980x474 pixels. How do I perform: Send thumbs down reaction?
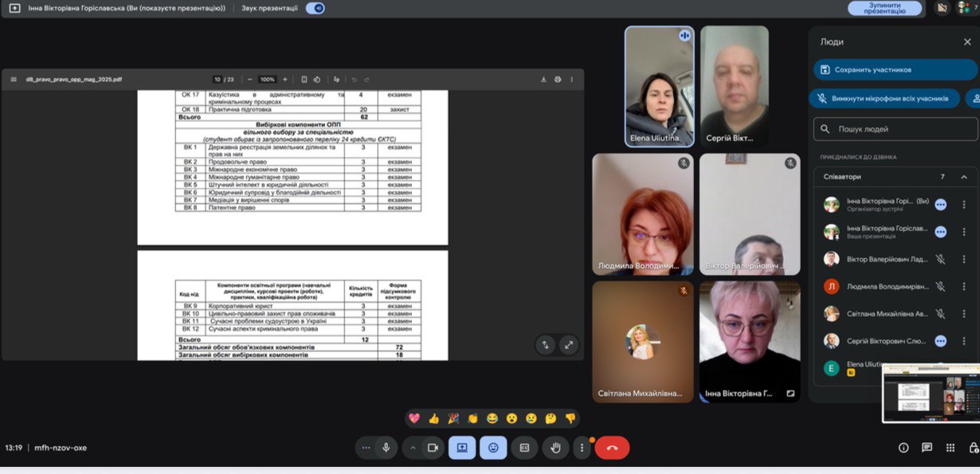pos(570,418)
